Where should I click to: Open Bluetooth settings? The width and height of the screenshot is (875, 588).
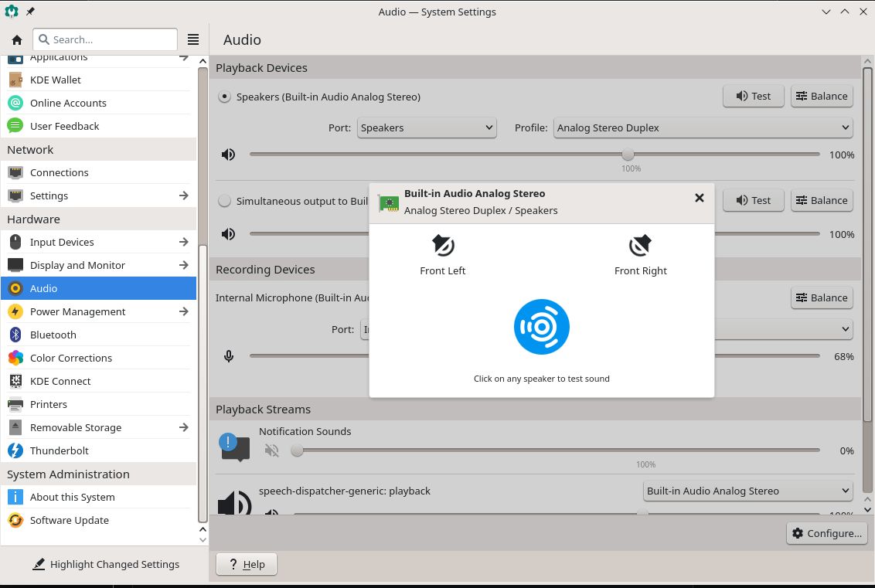(x=99, y=335)
